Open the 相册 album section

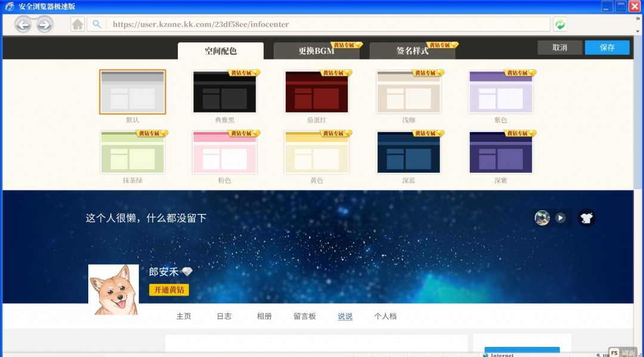pyautogui.click(x=264, y=316)
